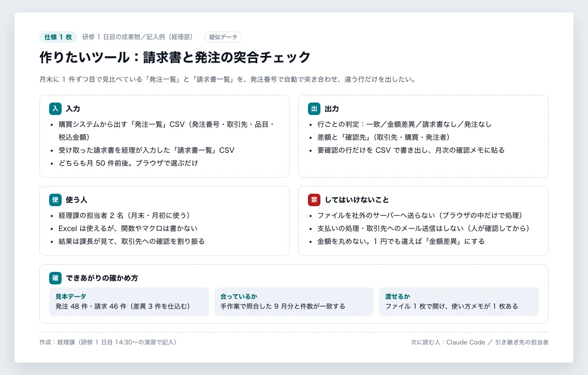Click the できあがりの確かめ方 heading
The width and height of the screenshot is (588, 375).
[102, 278]
